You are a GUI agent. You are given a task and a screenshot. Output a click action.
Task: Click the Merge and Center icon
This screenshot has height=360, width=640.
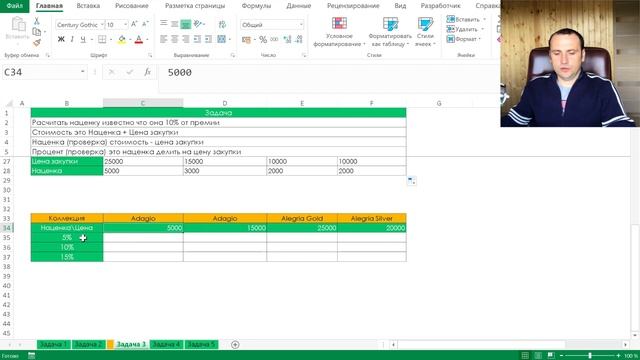click(222, 39)
